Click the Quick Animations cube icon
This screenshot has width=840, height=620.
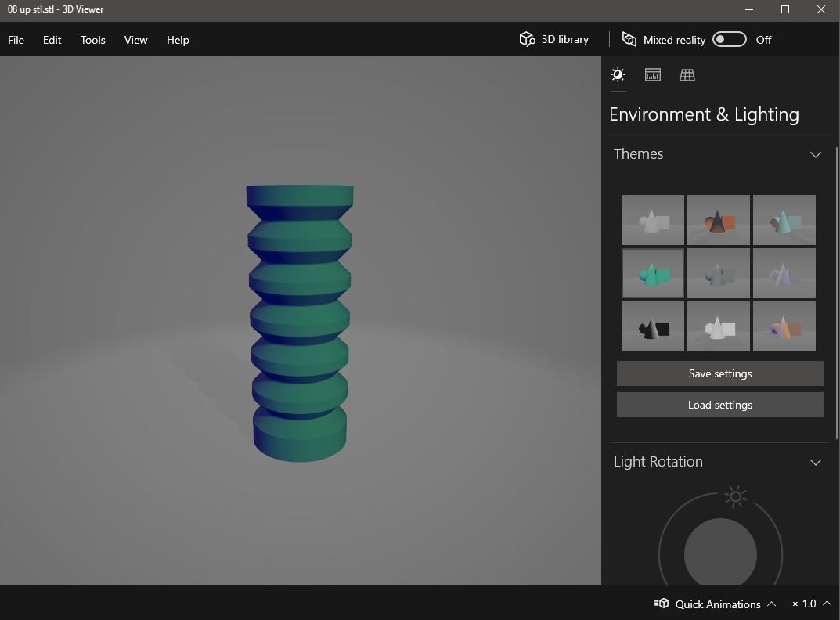tap(661, 604)
